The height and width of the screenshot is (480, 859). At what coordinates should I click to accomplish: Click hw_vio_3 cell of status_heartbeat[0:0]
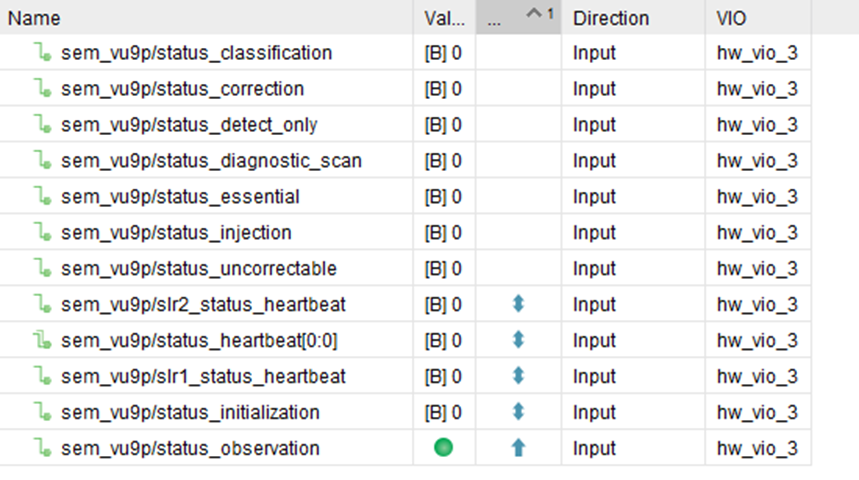[x=757, y=341]
